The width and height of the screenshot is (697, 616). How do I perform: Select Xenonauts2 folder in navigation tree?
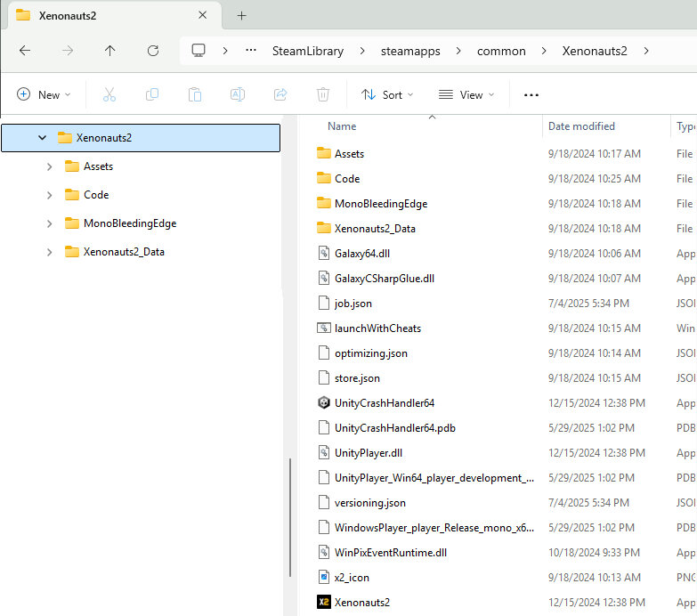pos(141,138)
